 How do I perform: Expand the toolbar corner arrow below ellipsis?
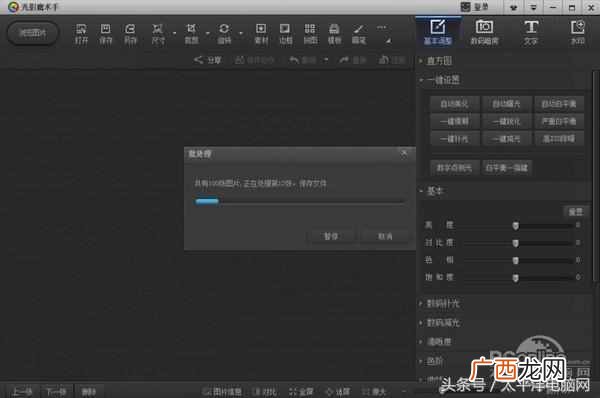[388, 40]
